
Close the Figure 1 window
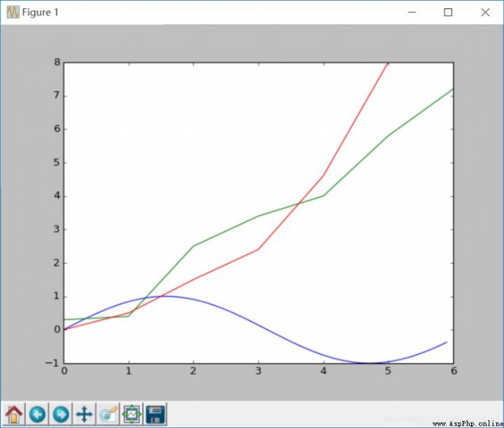coord(485,12)
